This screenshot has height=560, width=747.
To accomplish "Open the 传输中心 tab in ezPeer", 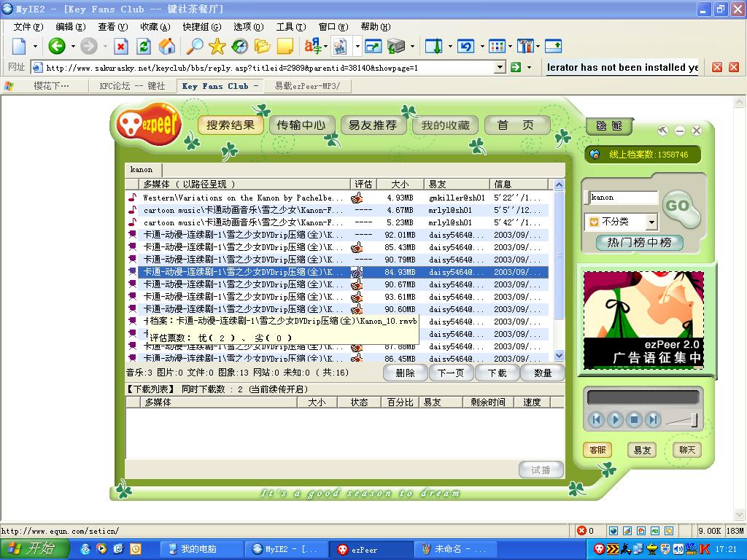I will (301, 125).
